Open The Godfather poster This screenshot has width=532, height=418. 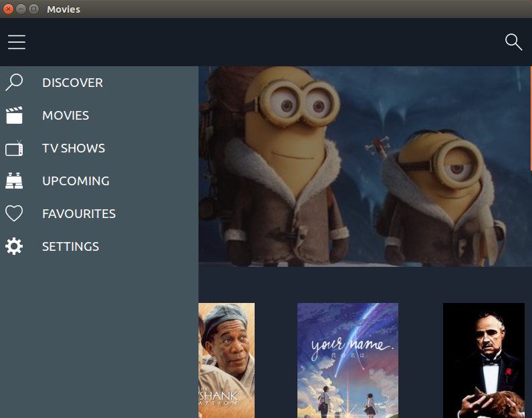click(x=484, y=360)
